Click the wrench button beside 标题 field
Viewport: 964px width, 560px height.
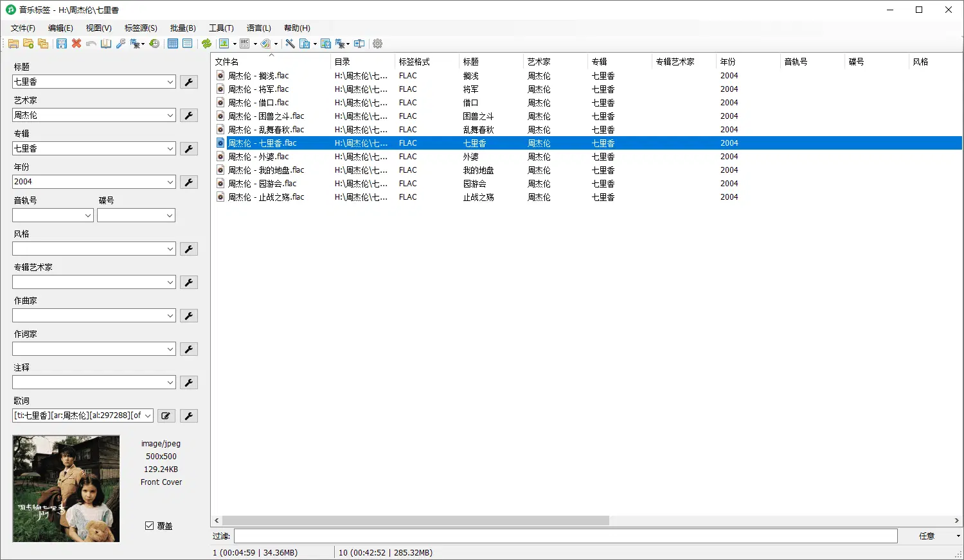point(189,82)
